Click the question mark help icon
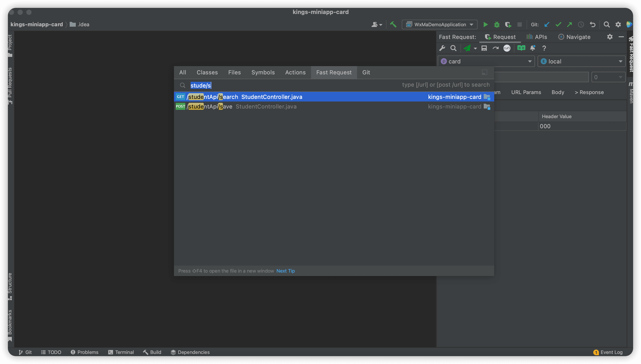Viewport: 641px width, 364px height. coord(544,48)
